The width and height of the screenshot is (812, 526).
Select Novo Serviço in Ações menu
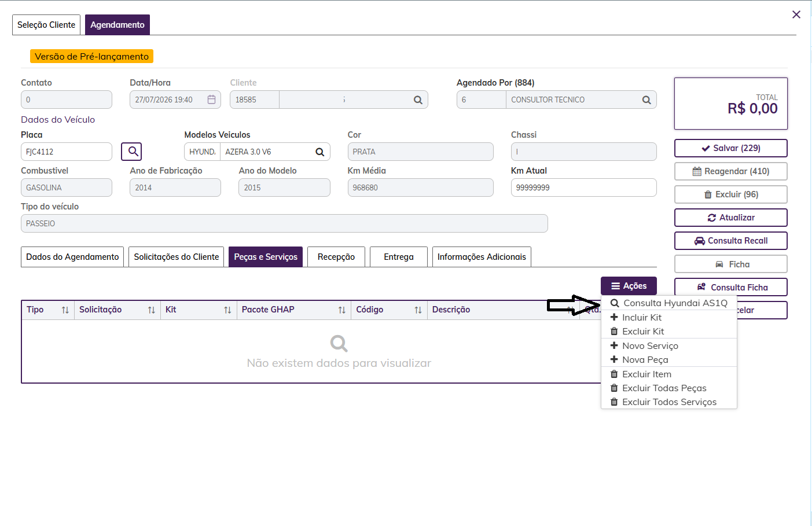tap(669, 345)
